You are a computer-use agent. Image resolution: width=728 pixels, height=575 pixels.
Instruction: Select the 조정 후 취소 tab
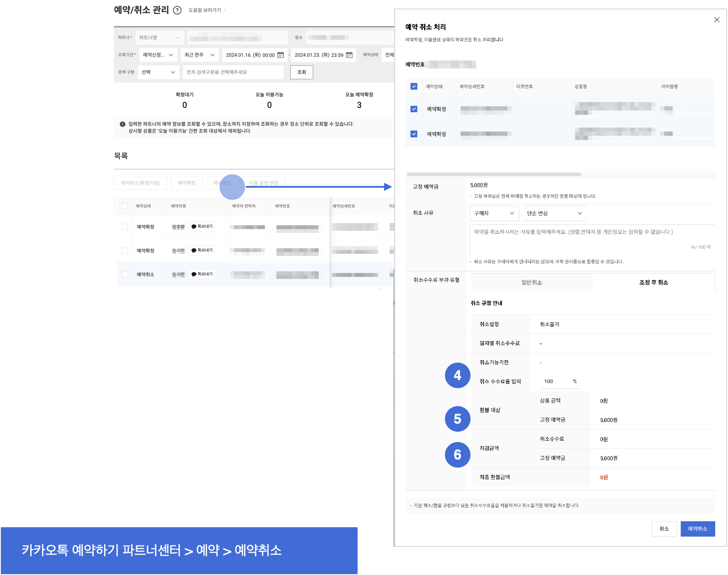coord(653,282)
